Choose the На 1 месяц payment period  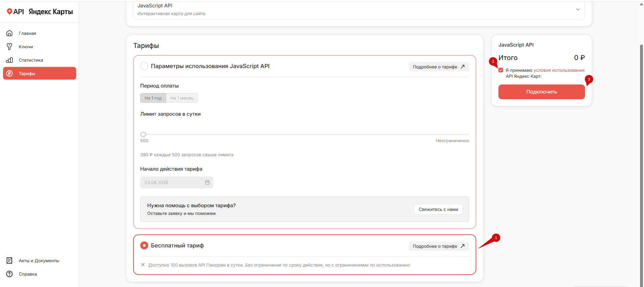click(182, 98)
